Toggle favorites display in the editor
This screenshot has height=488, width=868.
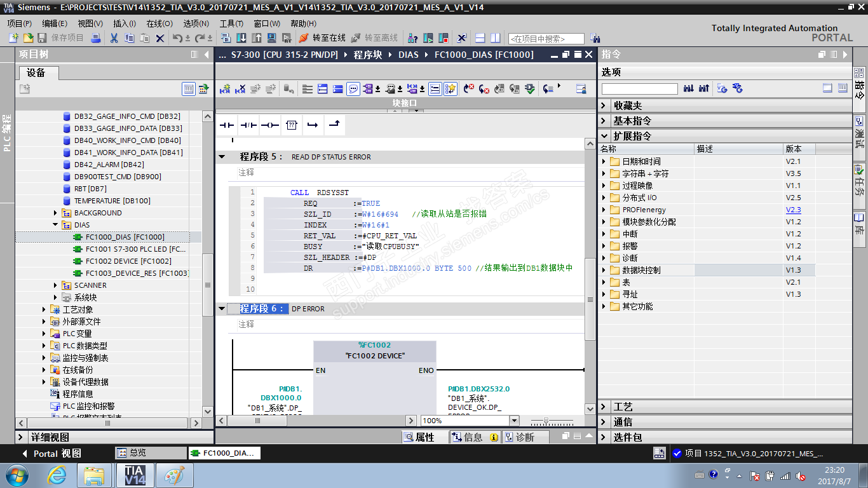click(451, 89)
